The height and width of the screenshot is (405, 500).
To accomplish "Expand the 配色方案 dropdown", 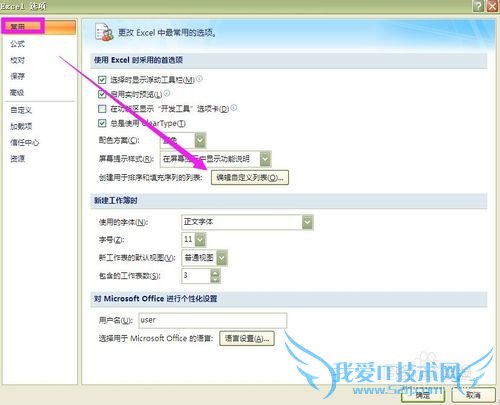I will (x=200, y=140).
